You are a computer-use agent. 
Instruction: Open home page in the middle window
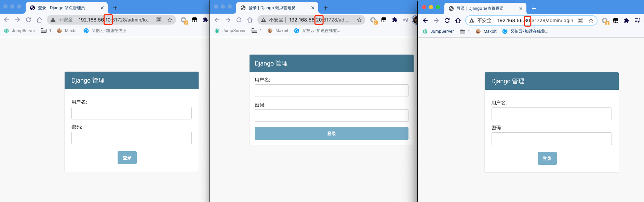tap(250, 20)
